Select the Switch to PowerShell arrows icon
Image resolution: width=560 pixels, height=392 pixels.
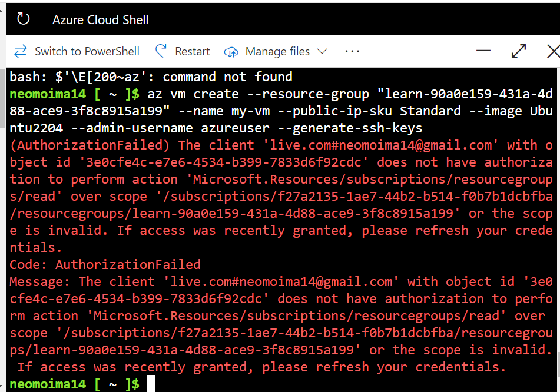coord(20,51)
